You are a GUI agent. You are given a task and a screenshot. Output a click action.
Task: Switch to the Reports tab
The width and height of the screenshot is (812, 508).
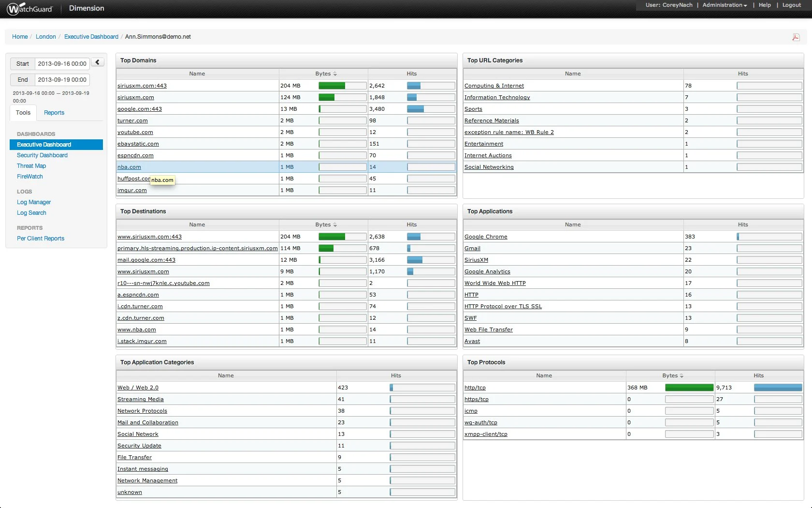(x=54, y=113)
